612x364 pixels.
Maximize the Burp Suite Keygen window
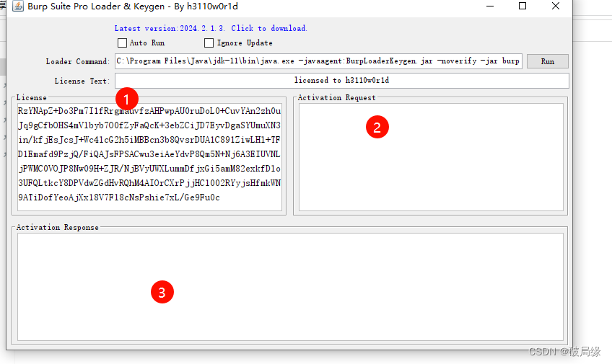(x=523, y=6)
